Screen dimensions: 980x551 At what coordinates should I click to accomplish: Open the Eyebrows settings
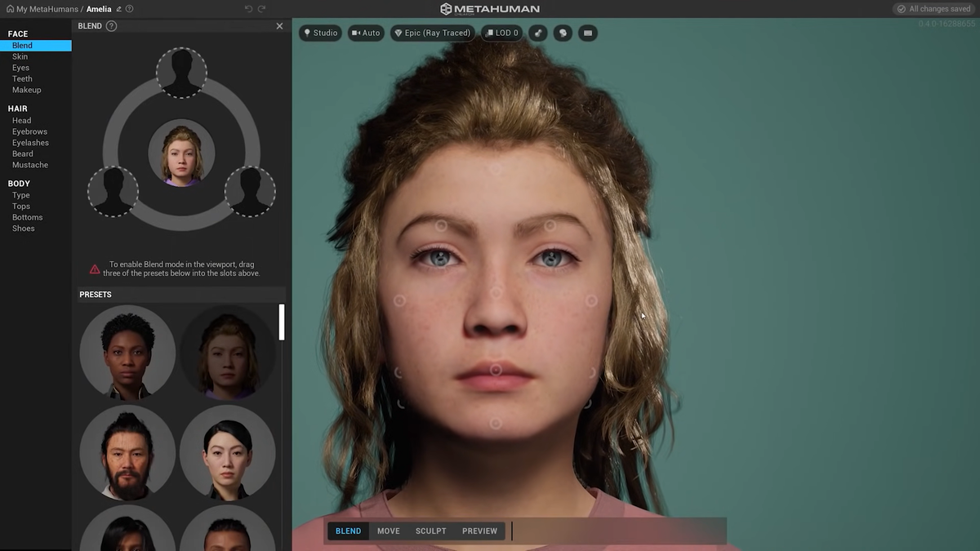pyautogui.click(x=29, y=131)
